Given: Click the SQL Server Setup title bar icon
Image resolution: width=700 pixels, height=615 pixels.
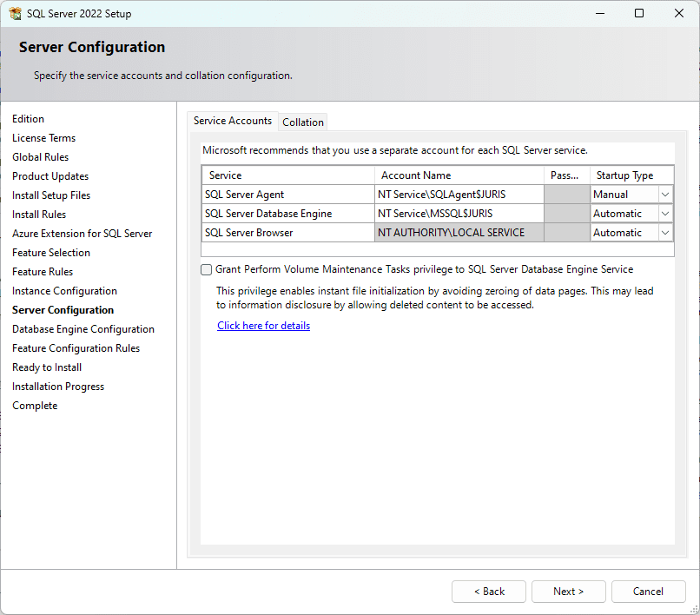Looking at the screenshot, I should point(16,13).
